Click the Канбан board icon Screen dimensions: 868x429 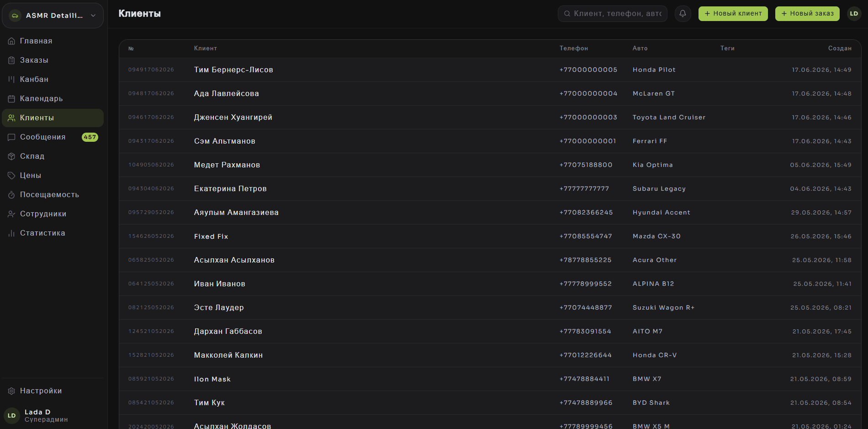[x=11, y=80]
